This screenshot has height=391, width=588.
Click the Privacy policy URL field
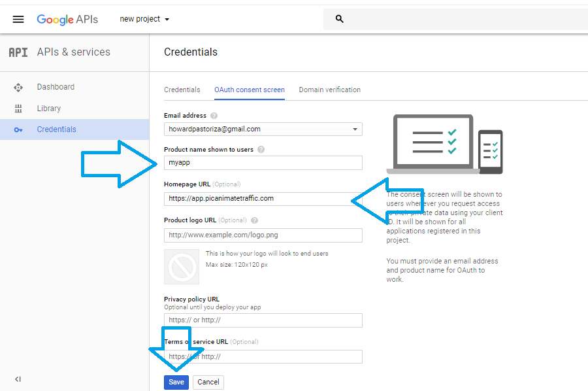point(263,320)
